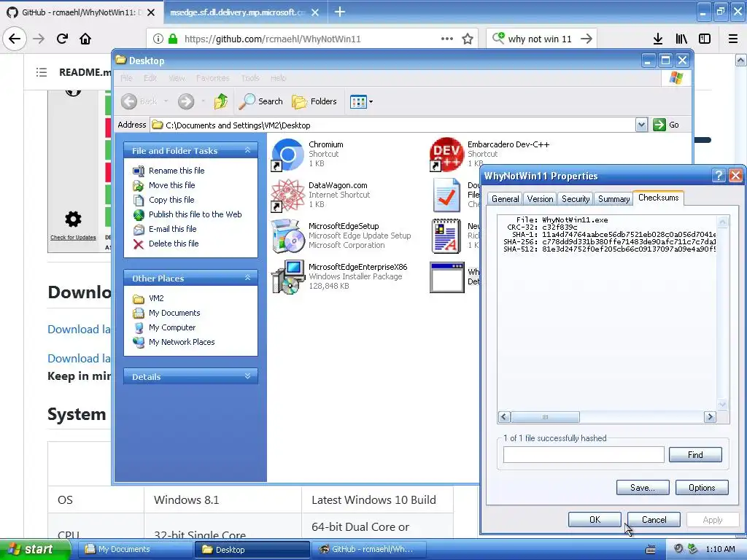
Task: Switch to the Summary tab in Properties
Action: point(614,199)
